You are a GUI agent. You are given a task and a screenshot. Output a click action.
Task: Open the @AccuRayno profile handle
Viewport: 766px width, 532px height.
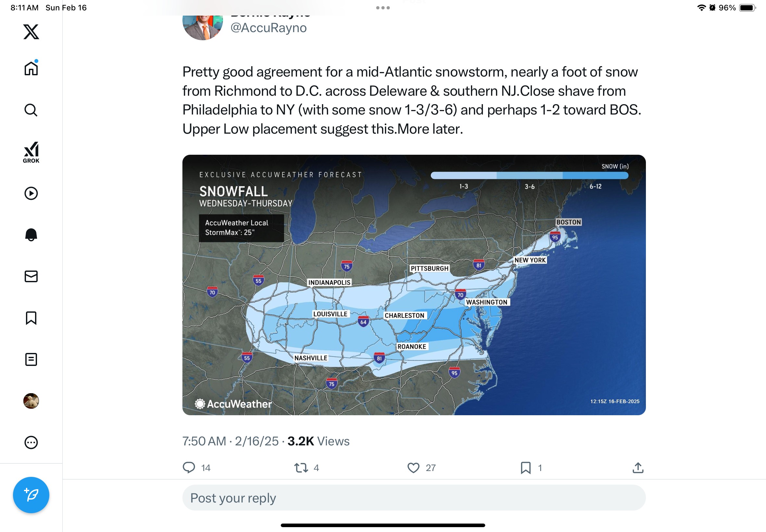pos(268,28)
